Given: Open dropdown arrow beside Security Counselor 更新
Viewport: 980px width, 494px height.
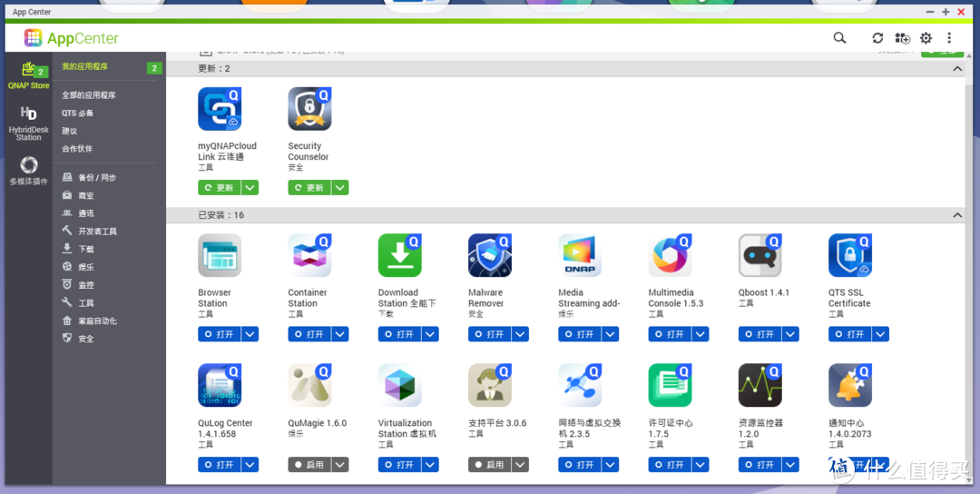Looking at the screenshot, I should coord(340,188).
